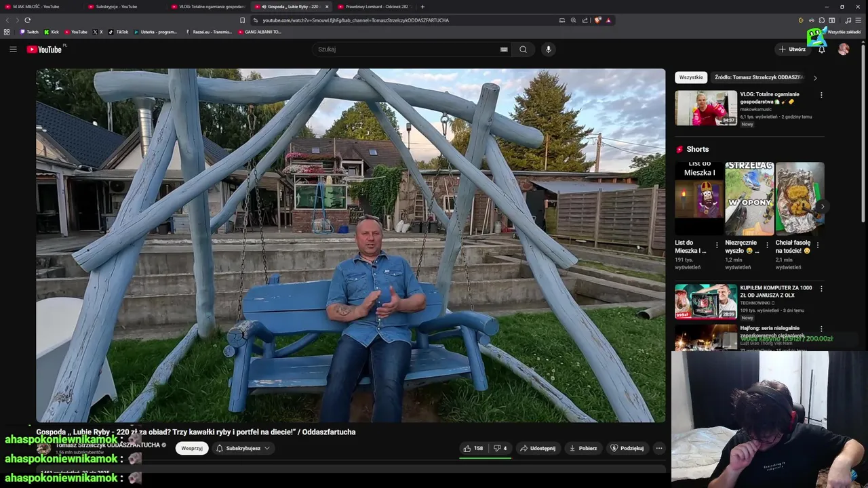Go to YouTube home via logo

[44, 49]
